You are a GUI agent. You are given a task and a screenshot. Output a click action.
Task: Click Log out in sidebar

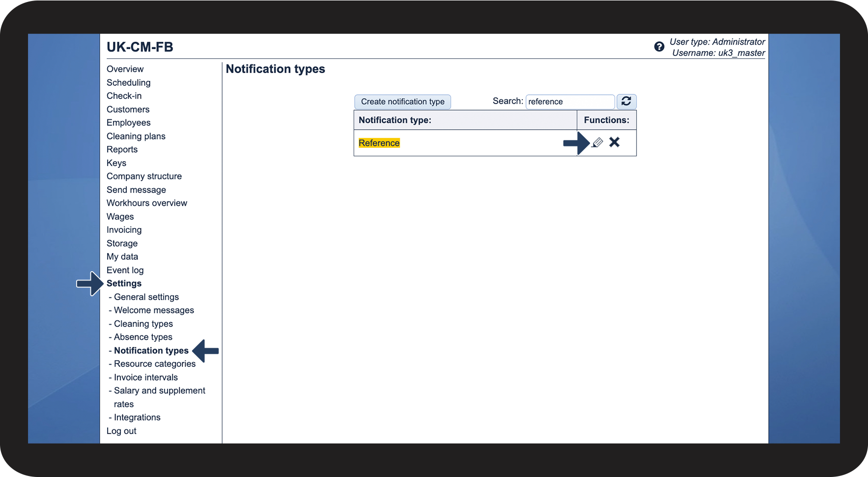point(122,431)
